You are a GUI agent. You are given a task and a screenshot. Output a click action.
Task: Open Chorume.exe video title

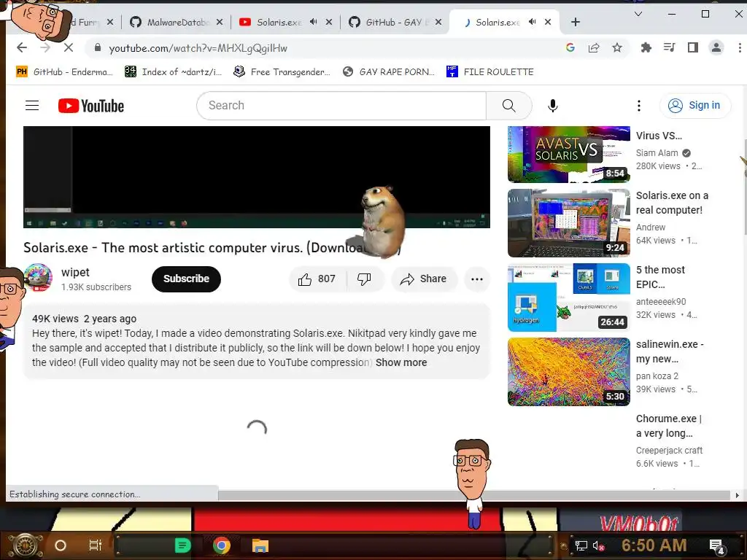click(x=668, y=426)
